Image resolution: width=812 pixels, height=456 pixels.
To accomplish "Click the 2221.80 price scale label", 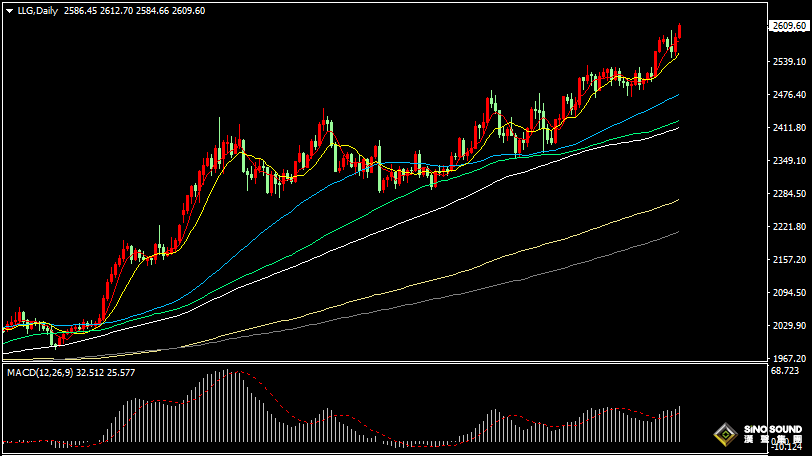I will tap(789, 227).
